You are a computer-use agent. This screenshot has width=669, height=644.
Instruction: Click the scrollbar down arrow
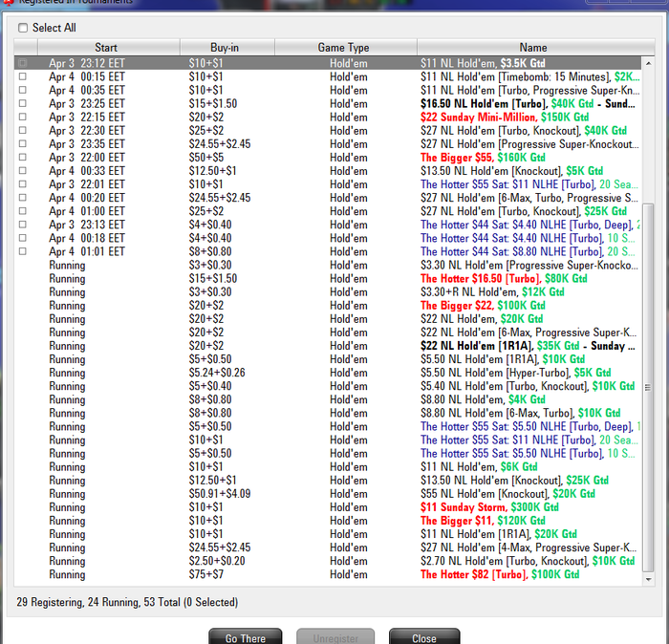point(648,579)
